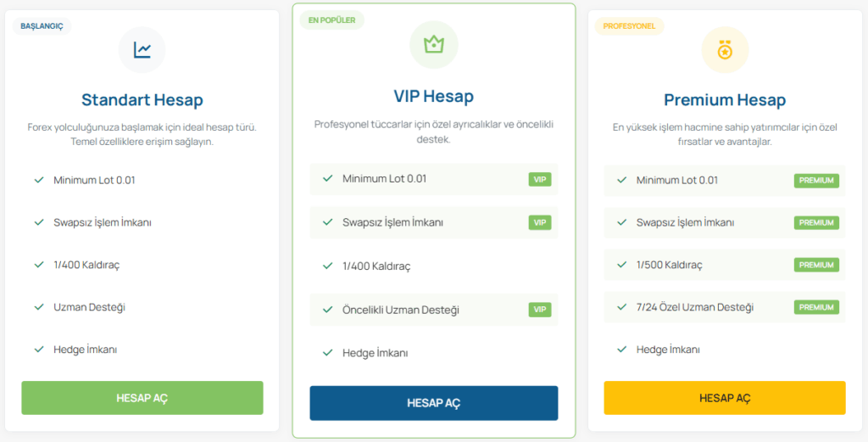Click the checkmark next to Öncelikli Uzman Desteği
This screenshot has height=442, width=868.
point(328,310)
